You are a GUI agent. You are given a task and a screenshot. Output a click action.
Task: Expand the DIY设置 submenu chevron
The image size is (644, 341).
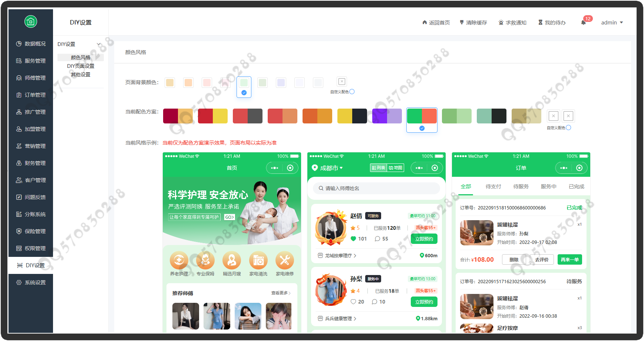coord(99,44)
